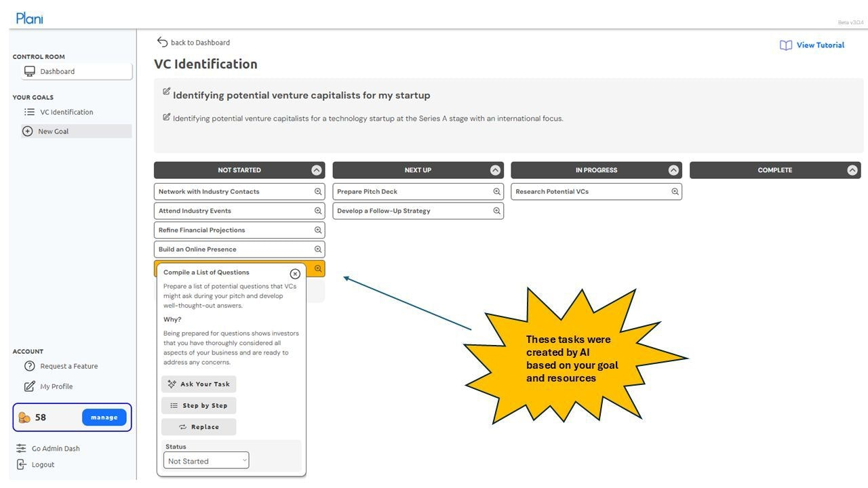Open magnifier for Research Potential VCs task
The width and height of the screenshot is (868, 488).
675,192
